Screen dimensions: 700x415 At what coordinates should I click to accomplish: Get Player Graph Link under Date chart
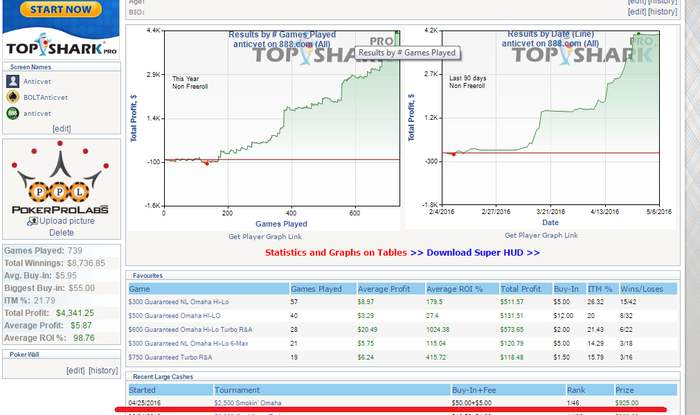point(541,235)
